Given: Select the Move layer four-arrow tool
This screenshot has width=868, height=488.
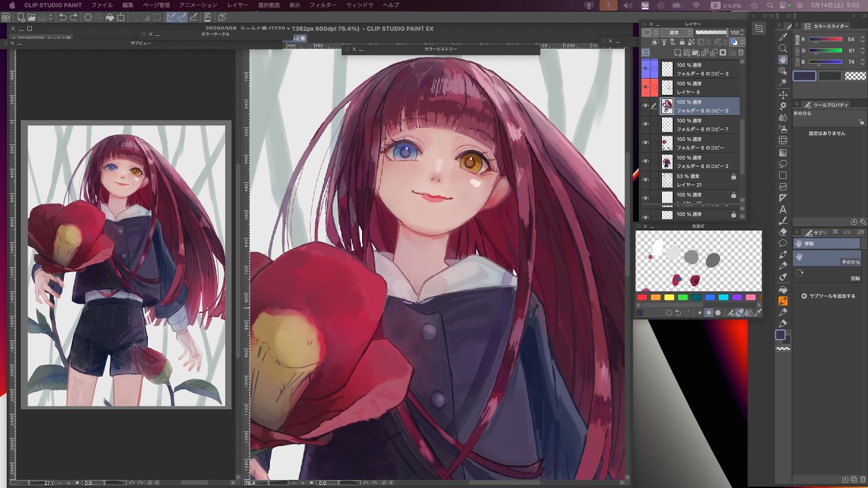Looking at the screenshot, I should coord(783,95).
